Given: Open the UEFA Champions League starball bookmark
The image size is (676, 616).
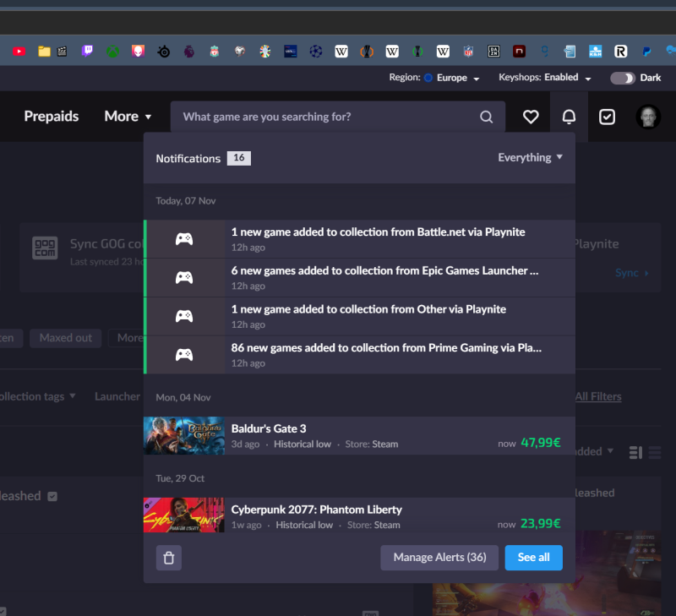Looking at the screenshot, I should click(x=316, y=52).
